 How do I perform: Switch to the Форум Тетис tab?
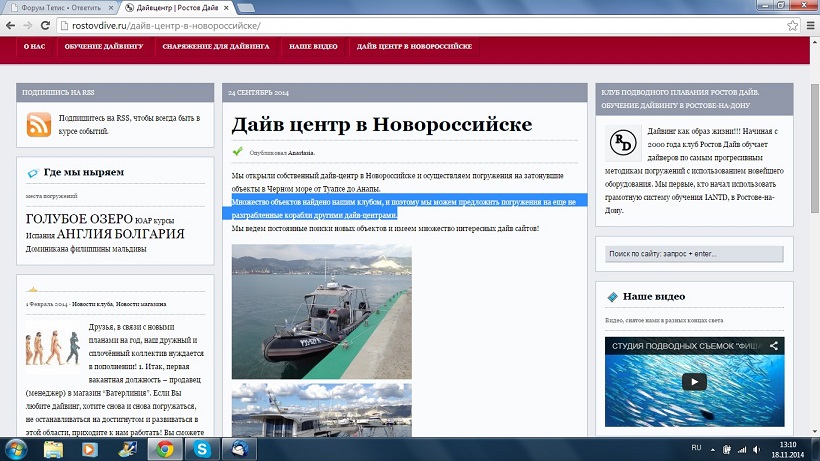(60, 8)
